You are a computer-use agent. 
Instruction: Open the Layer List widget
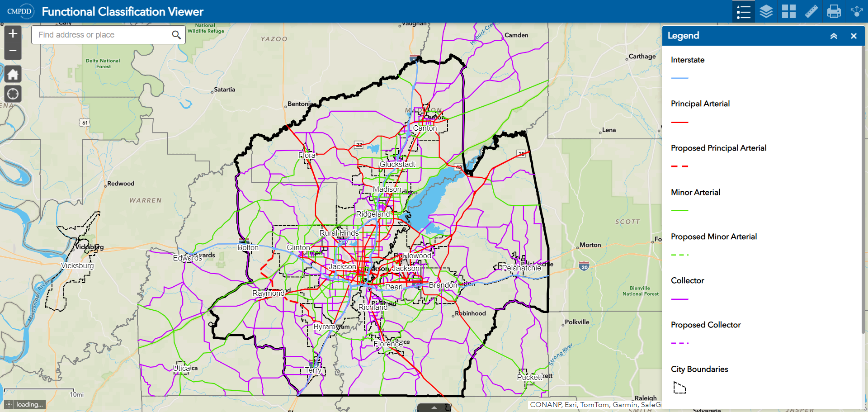766,11
